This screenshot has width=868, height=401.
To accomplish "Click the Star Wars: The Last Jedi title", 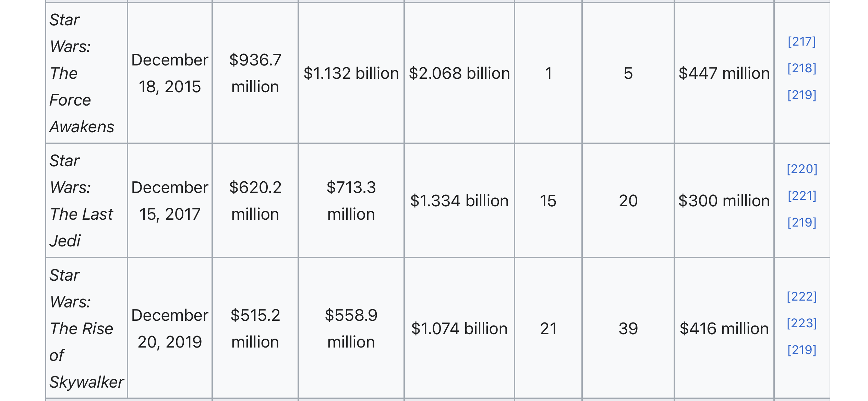I will (x=81, y=201).
